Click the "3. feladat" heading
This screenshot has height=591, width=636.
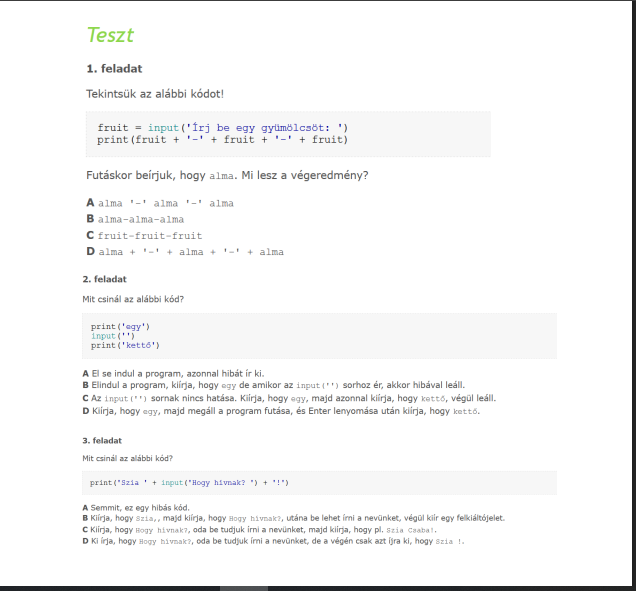[101, 440]
